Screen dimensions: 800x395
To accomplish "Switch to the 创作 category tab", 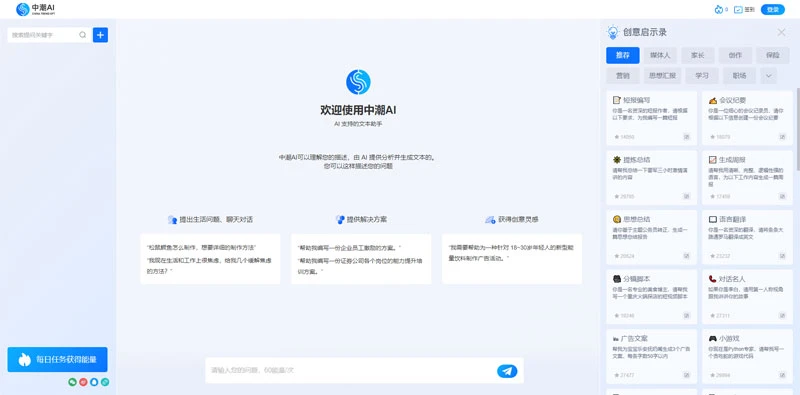I will pos(735,55).
